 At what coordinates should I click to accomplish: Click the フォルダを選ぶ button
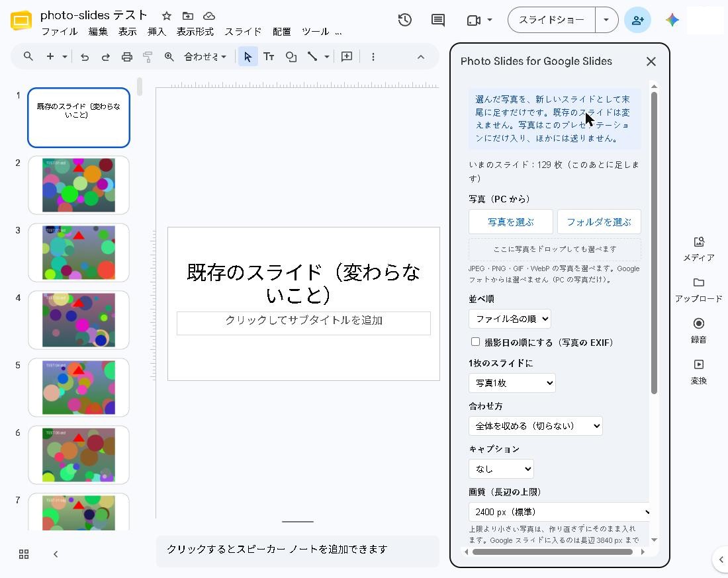pos(599,222)
